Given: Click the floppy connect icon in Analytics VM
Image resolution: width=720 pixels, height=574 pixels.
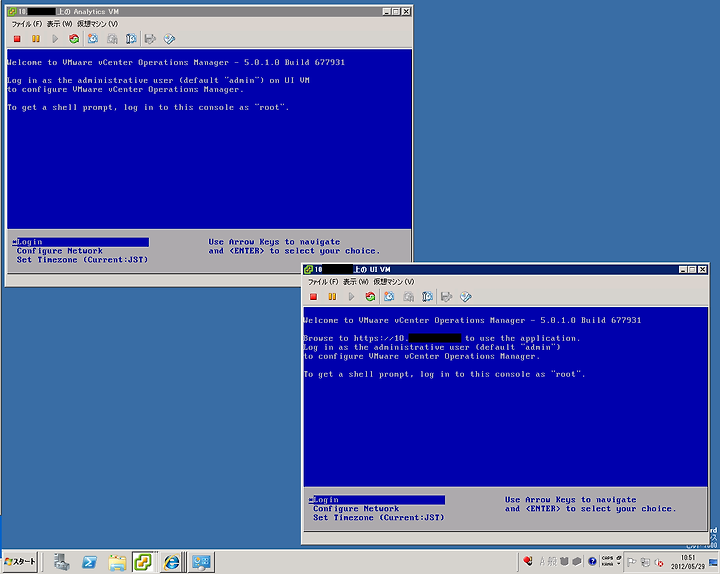Looking at the screenshot, I should click(x=150, y=39).
